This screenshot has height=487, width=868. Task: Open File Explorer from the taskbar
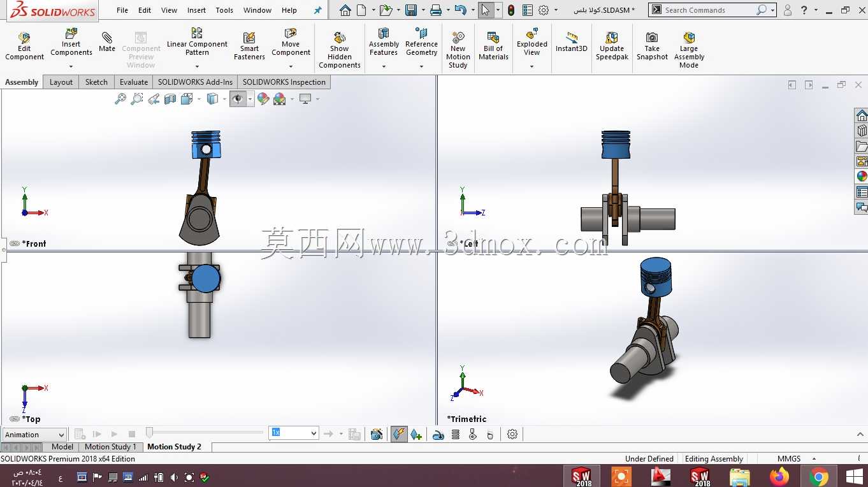[x=739, y=476]
